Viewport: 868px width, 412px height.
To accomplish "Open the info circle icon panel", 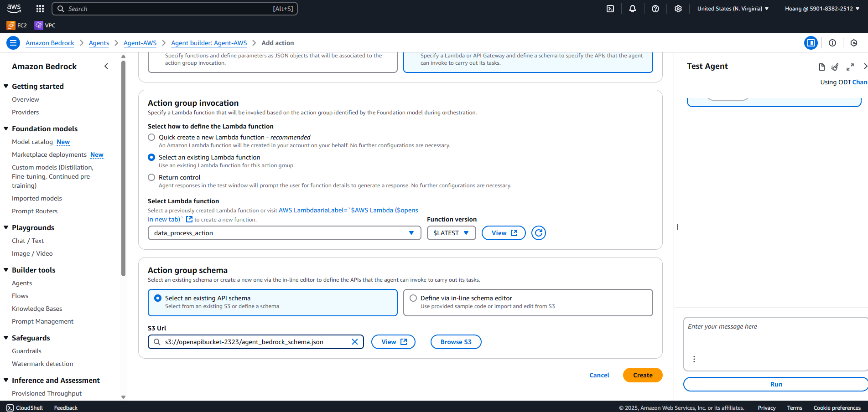I will 832,43.
